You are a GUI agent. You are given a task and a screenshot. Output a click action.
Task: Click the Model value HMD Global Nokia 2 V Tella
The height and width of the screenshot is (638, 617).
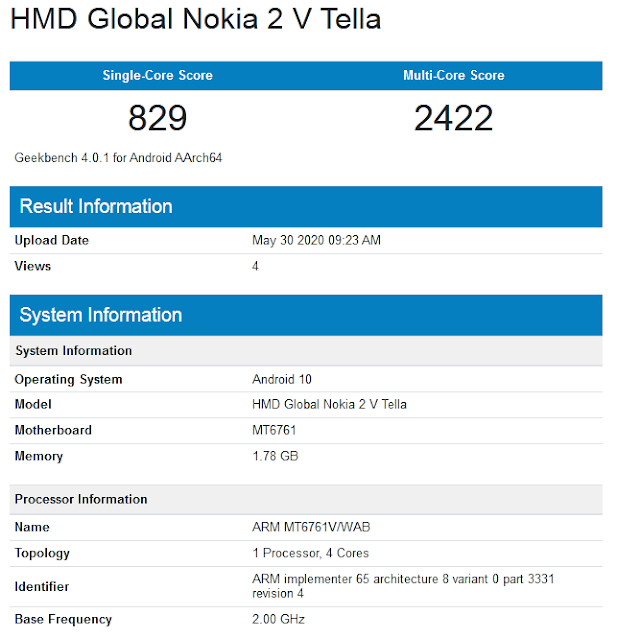(329, 404)
